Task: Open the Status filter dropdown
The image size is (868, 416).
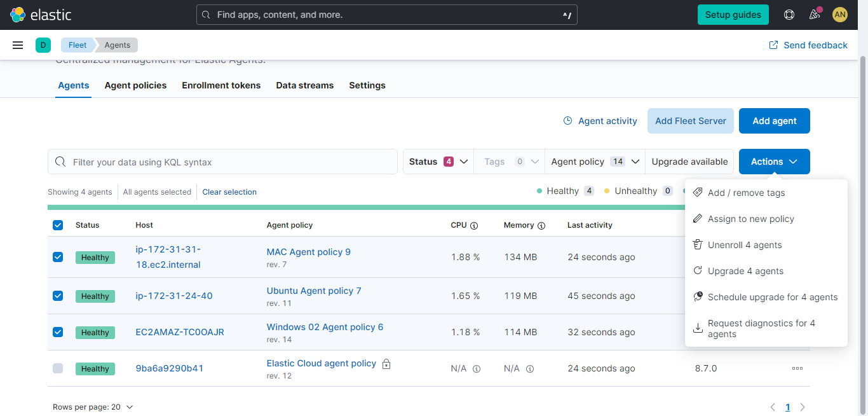Action: (x=438, y=162)
